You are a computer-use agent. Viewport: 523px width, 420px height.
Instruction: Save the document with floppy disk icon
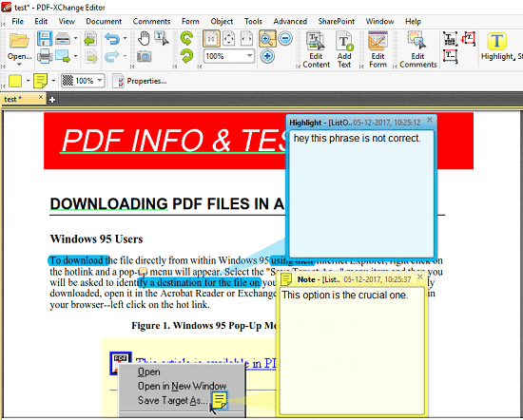(x=45, y=39)
